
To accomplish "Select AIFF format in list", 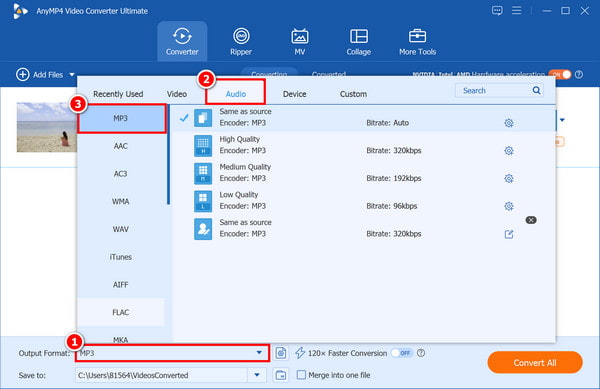I will [x=121, y=285].
